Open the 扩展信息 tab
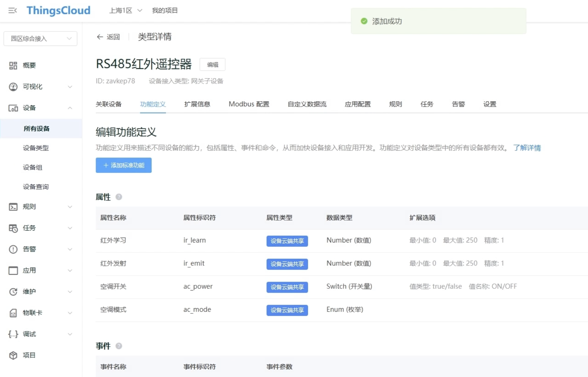Screen dimensions: 588x377 pos(197,104)
